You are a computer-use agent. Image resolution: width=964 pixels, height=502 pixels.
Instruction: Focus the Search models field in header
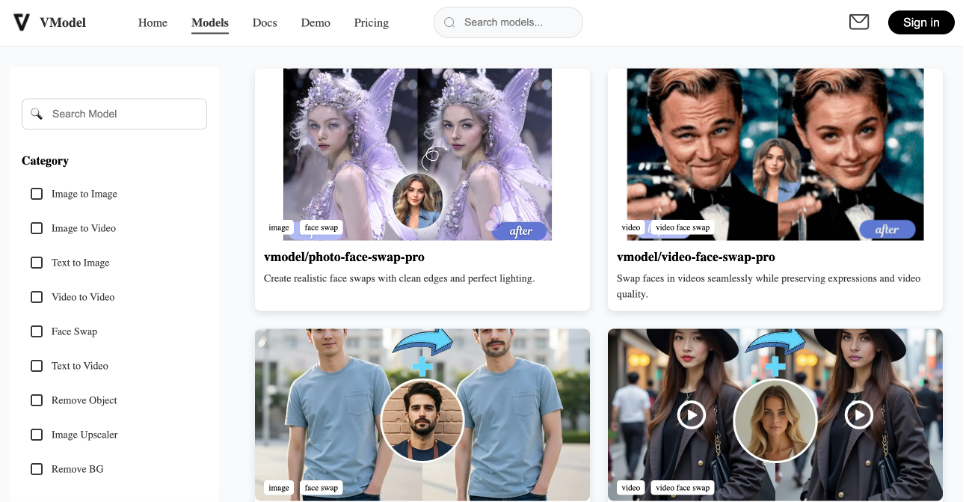(x=508, y=23)
